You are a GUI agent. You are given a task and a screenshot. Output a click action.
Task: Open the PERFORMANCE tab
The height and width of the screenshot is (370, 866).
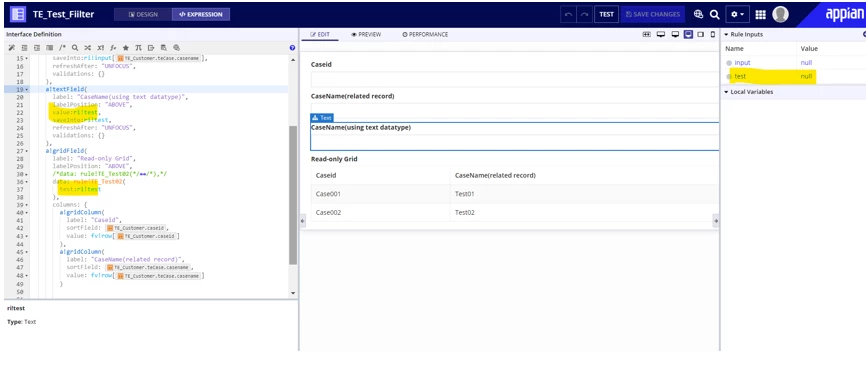(x=425, y=34)
